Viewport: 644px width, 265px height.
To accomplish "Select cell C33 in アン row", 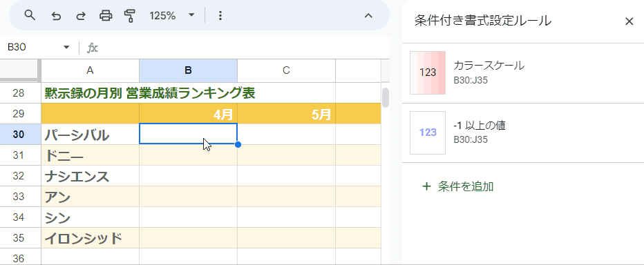I will click(286, 197).
